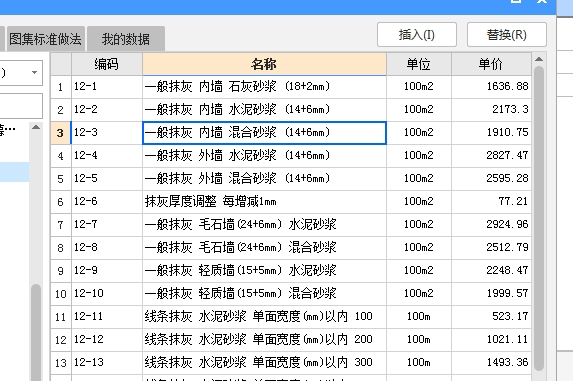This screenshot has height=381, width=573.
Task: Click 一般抹灰 外墙 混合砂浆 (14+6mm) name cell
Action: [x=264, y=179]
